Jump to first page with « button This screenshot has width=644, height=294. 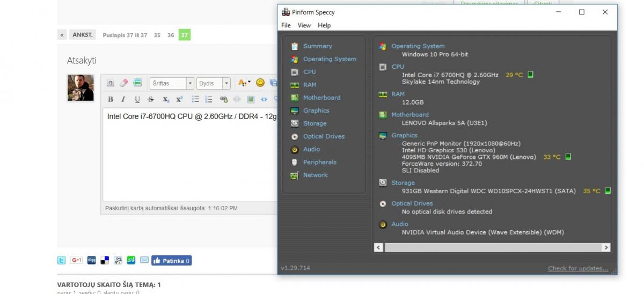click(x=62, y=35)
